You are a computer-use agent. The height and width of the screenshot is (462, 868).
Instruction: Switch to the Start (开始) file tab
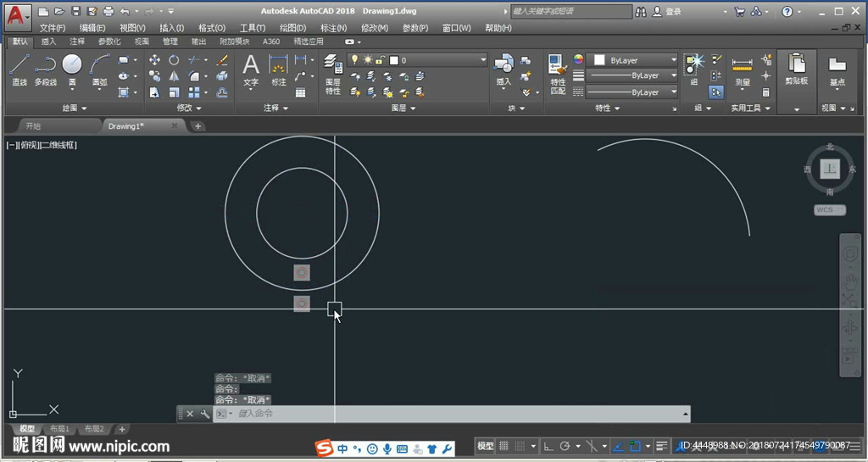click(x=33, y=126)
